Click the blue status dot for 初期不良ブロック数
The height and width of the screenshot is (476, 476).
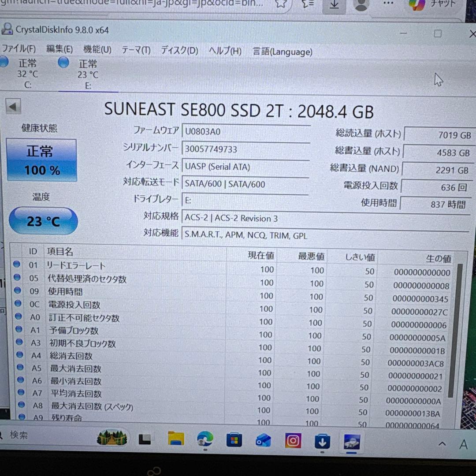[19, 342]
